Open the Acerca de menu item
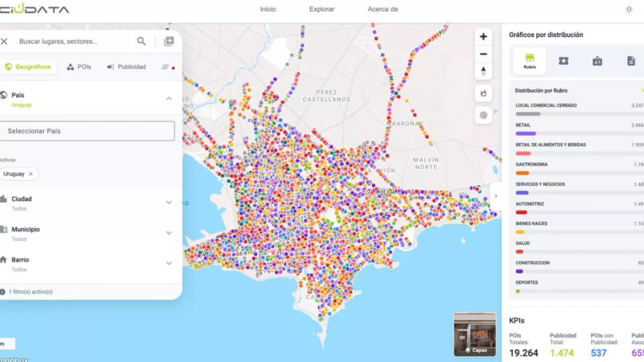Screen dimensions: 644x362 (x=383, y=9)
